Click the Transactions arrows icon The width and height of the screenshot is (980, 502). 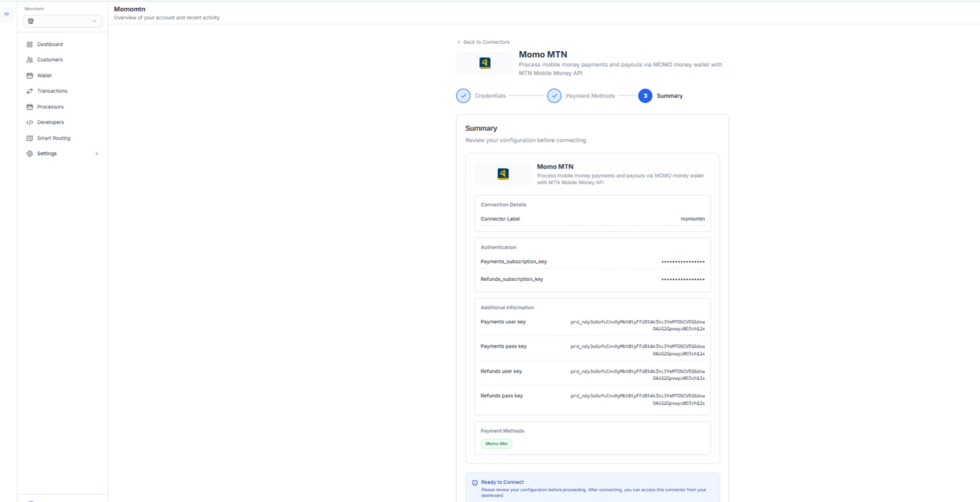click(30, 91)
